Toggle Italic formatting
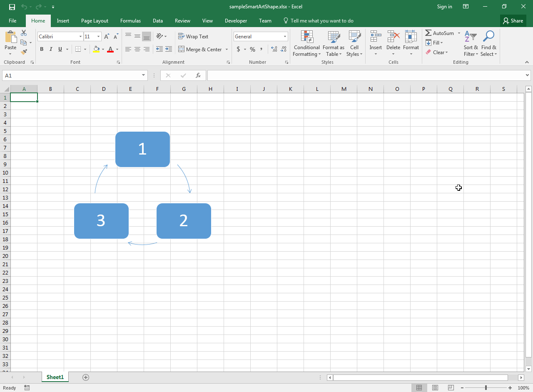The image size is (533, 392). 51,49
